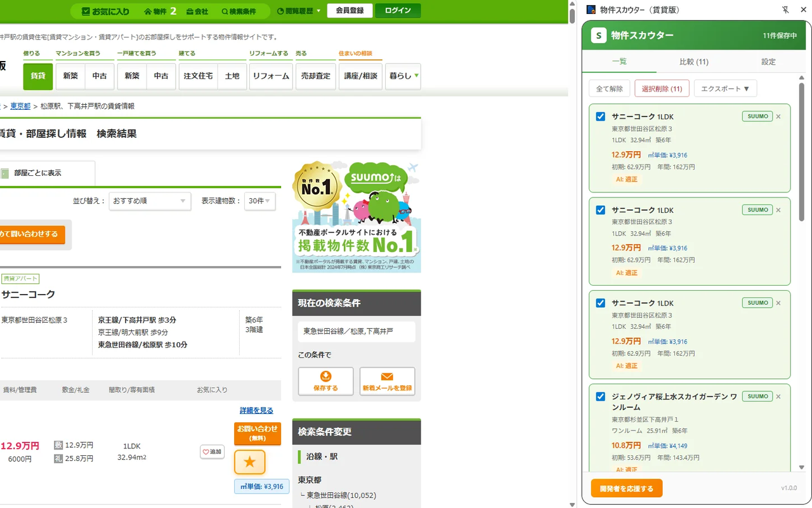The height and width of the screenshot is (508, 812).
Task: Open the おすすめ順 sort dropdown
Action: click(150, 201)
